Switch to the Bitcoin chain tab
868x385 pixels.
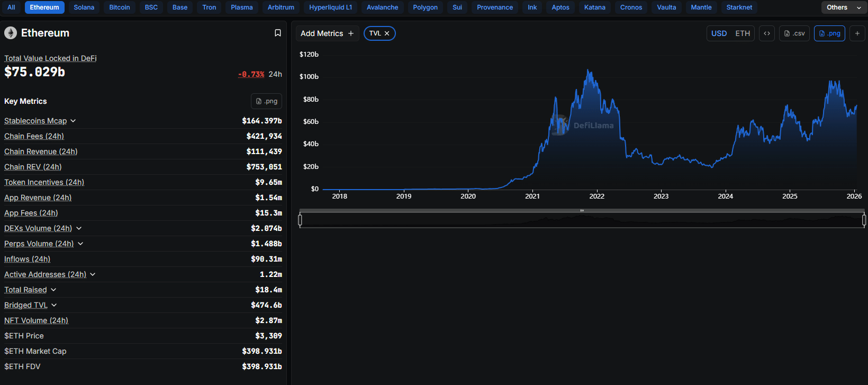[120, 7]
